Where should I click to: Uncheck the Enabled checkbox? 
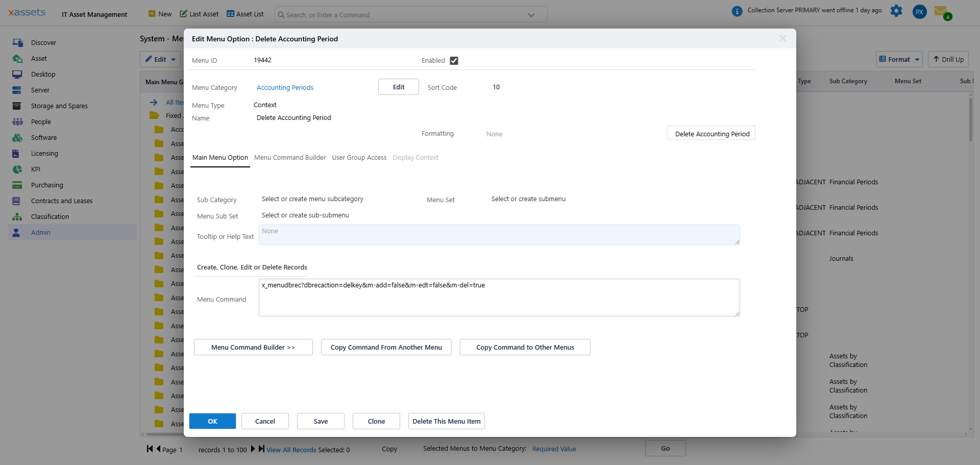click(x=454, y=60)
